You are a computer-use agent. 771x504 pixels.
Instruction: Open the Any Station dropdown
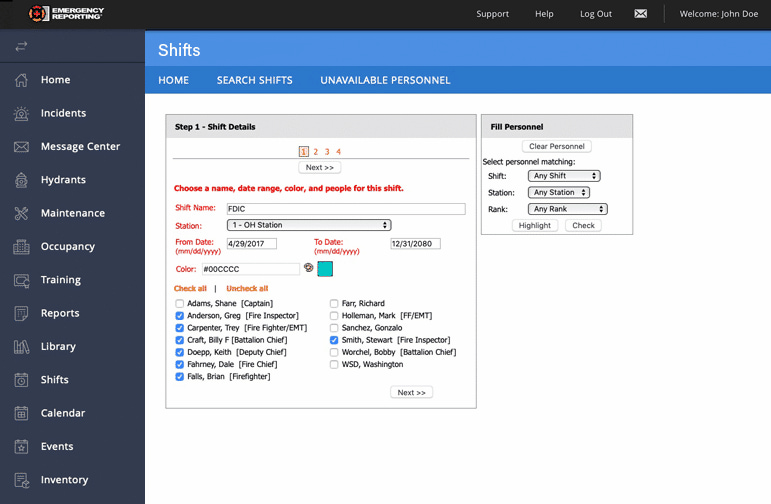tap(559, 193)
